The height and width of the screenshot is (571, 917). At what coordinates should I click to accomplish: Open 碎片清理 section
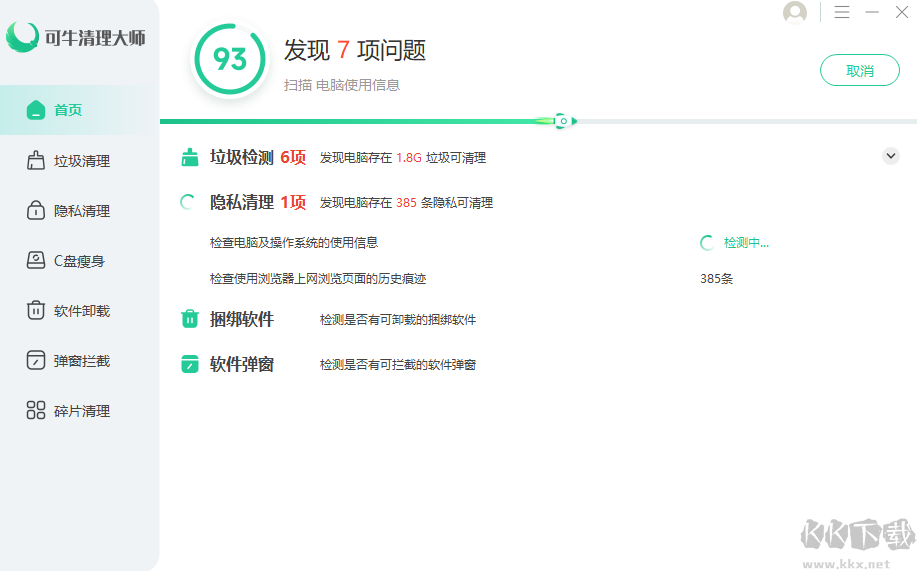[x=80, y=411]
